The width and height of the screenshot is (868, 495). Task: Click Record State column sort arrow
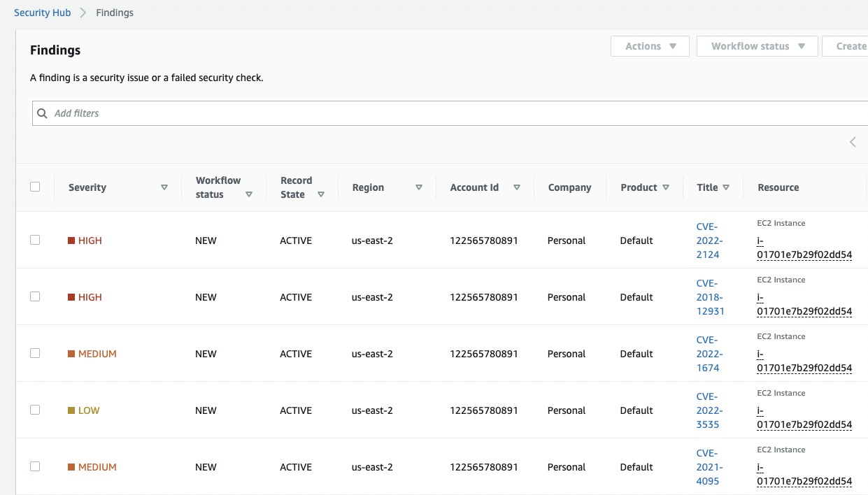321,195
